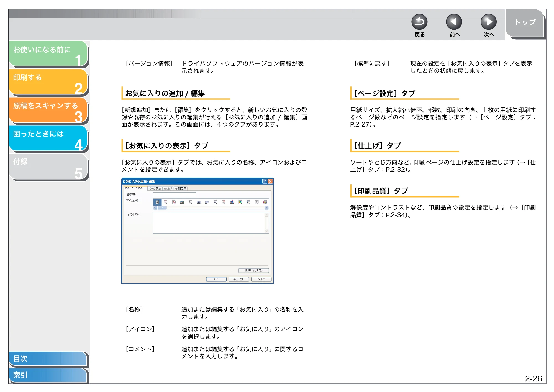This screenshot has height=392, width=554.
Task: Click the 戻る (return) round arrow icon
Action: [x=419, y=22]
